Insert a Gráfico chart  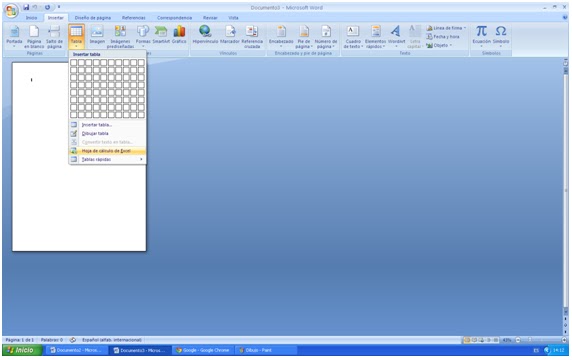click(179, 35)
